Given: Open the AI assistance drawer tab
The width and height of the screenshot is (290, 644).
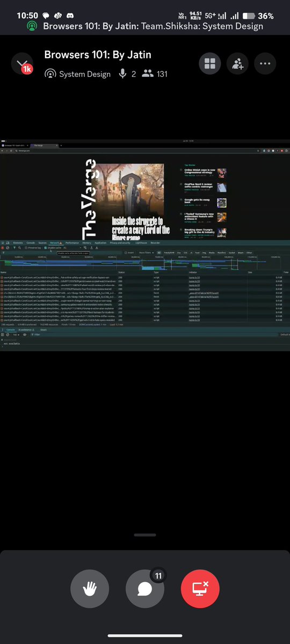Looking at the screenshot, I should [27, 330].
